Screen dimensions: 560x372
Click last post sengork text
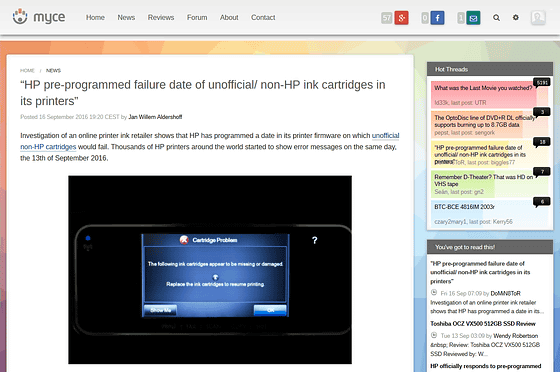click(x=472, y=132)
